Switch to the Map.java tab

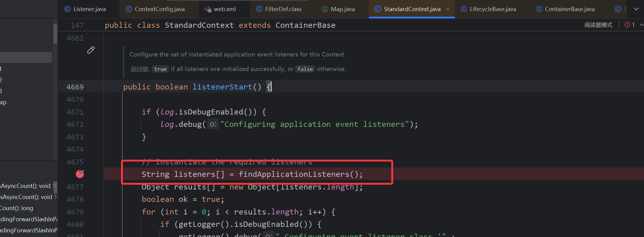(x=342, y=9)
